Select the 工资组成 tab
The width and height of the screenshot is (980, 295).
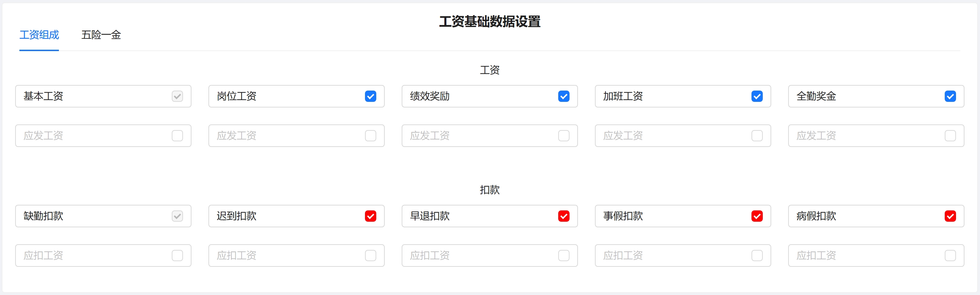(x=39, y=35)
